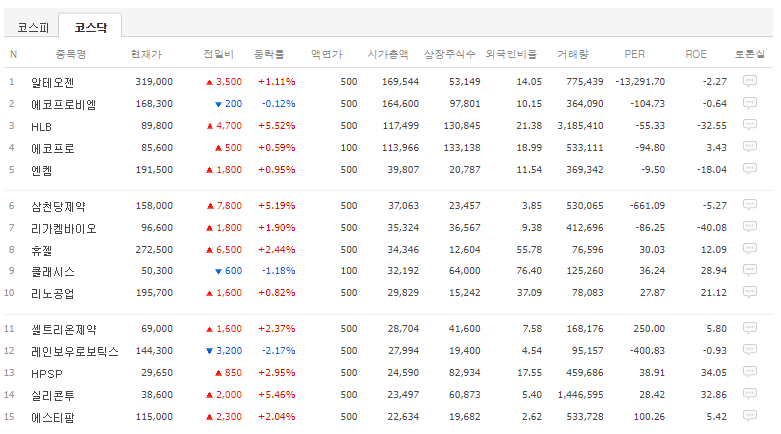Click listed shares 133,138
Viewport: 781px width, 434px height.
[x=462, y=147]
